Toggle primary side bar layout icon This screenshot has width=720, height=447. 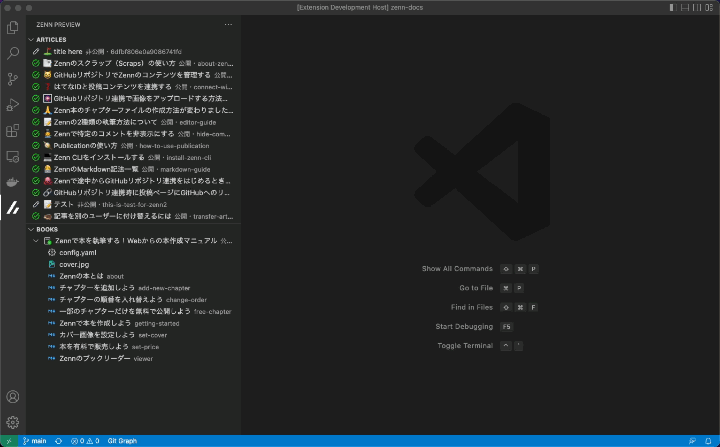pos(673,7)
